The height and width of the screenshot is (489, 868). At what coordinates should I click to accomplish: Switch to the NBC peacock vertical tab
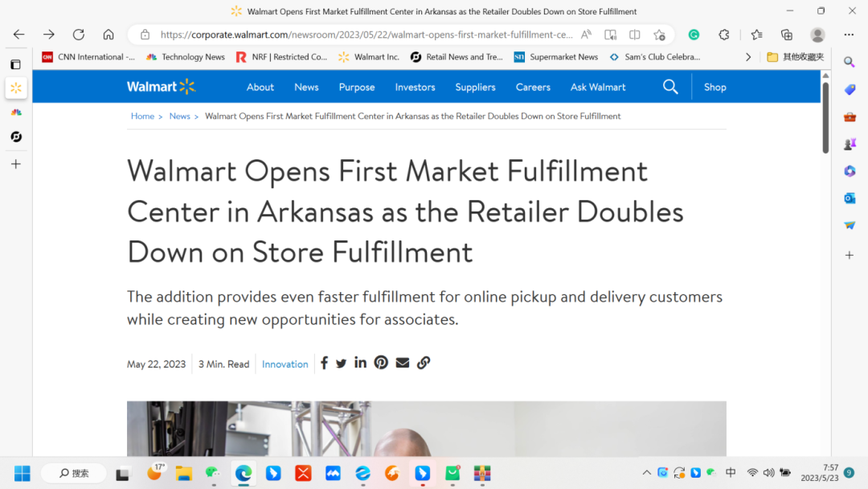pyautogui.click(x=16, y=113)
